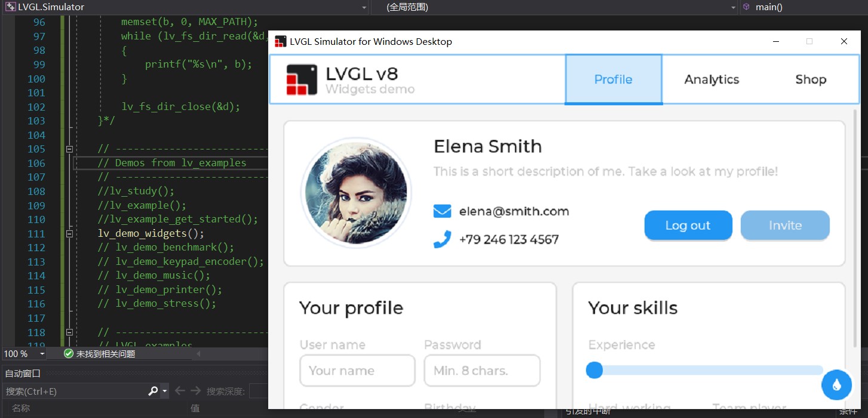This screenshot has width=868, height=418.
Task: Close the LVGL Simulator window
Action: (x=844, y=41)
